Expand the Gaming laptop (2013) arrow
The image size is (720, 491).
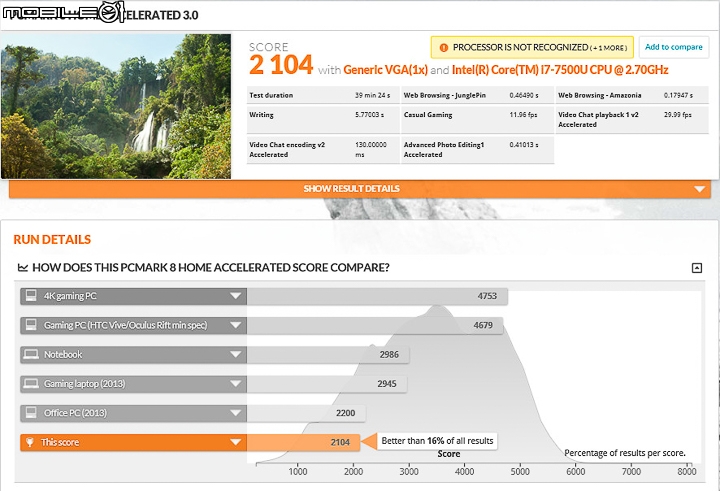(x=236, y=384)
